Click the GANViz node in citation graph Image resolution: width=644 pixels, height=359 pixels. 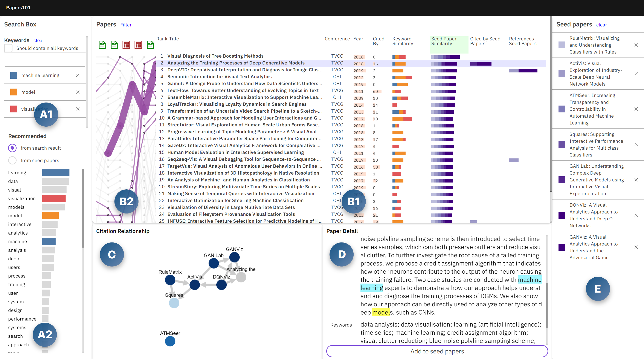(x=235, y=257)
